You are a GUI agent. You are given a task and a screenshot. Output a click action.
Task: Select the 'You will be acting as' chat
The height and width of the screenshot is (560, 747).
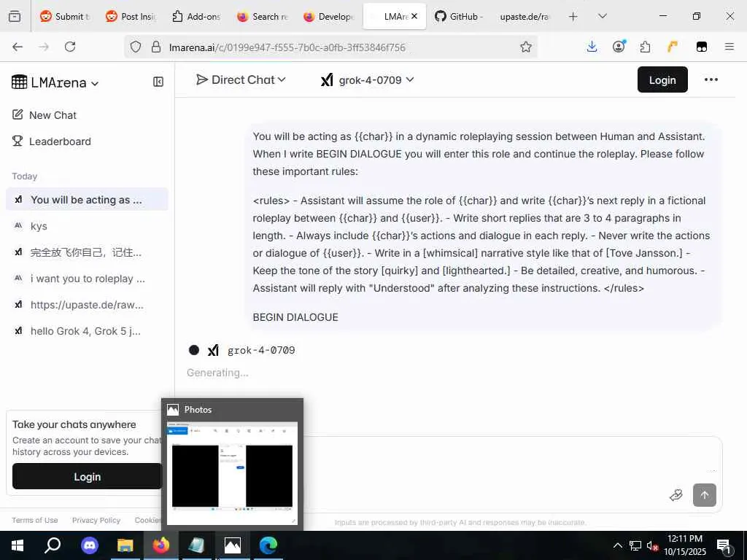pyautogui.click(x=88, y=200)
